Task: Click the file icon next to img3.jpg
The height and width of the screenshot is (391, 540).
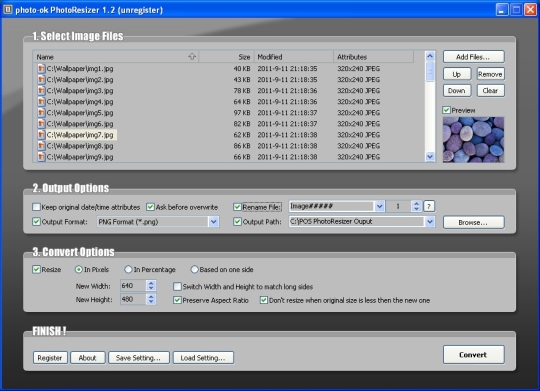Action: [x=41, y=91]
